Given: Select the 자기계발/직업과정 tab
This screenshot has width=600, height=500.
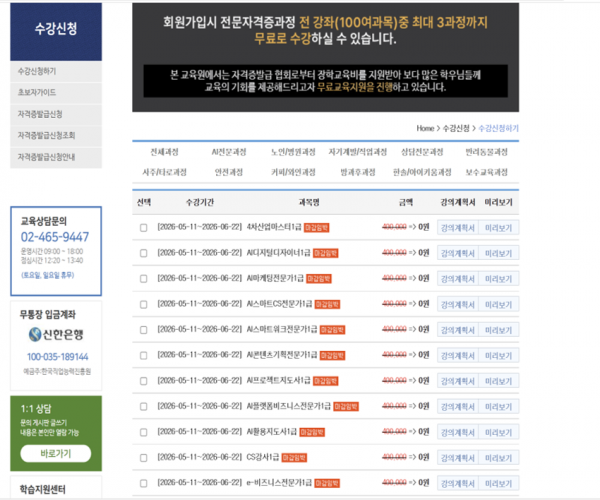Looking at the screenshot, I should click(358, 152).
